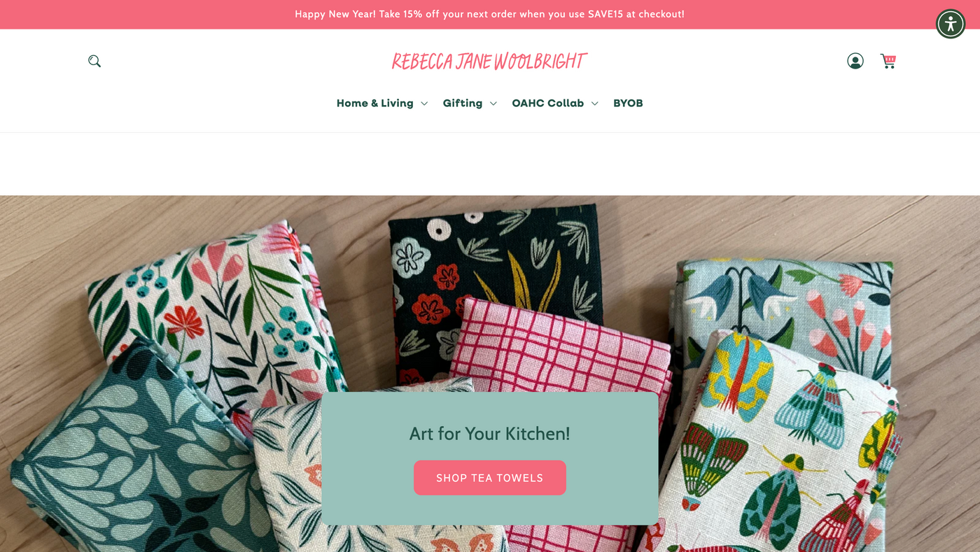This screenshot has width=980, height=552.
Task: View the shopping cart icon
Action: click(x=888, y=61)
